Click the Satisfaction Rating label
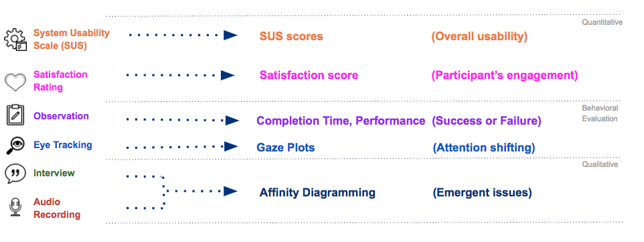This screenshot has height=242, width=644. tap(60, 80)
